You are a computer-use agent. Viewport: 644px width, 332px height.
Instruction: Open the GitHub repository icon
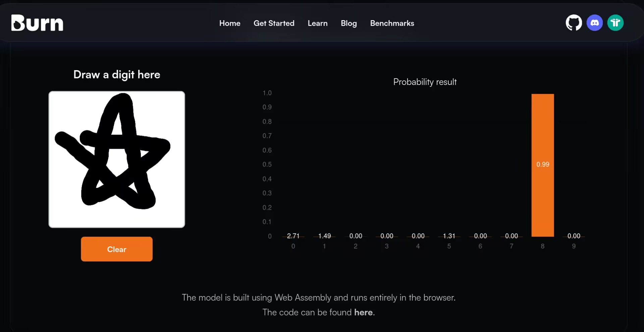574,23
